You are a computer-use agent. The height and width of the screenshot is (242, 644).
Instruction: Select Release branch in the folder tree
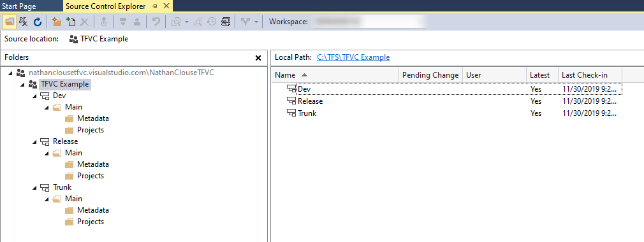[x=65, y=141]
